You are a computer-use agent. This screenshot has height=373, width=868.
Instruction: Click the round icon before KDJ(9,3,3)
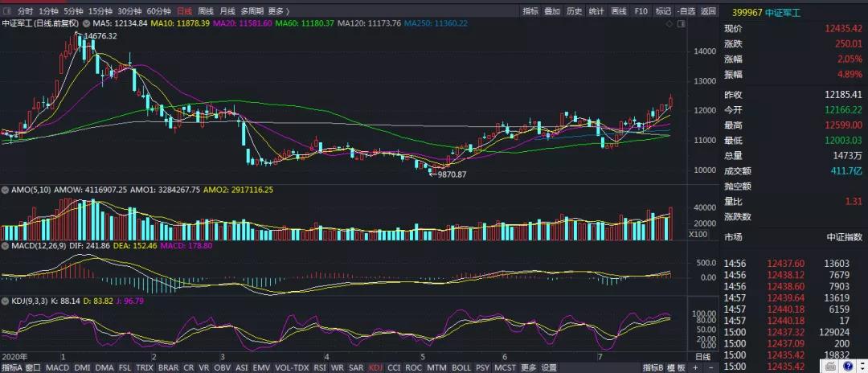6,301
